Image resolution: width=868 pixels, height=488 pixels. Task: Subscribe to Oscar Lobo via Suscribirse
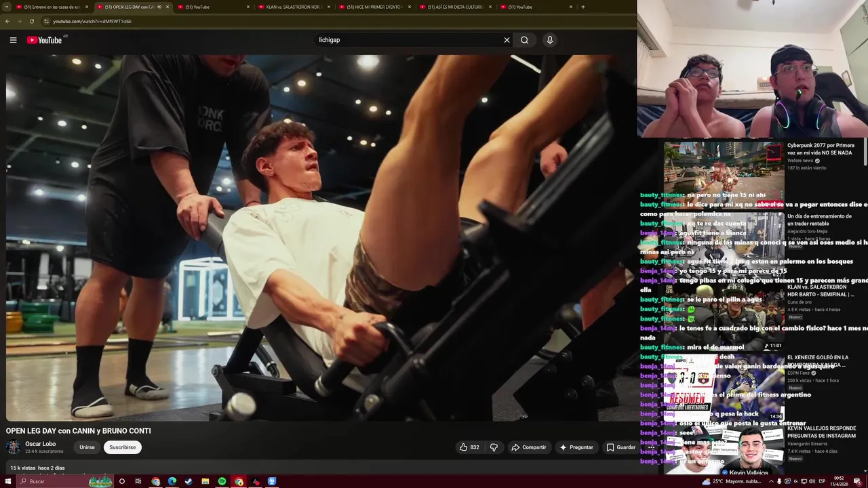pyautogui.click(x=123, y=447)
